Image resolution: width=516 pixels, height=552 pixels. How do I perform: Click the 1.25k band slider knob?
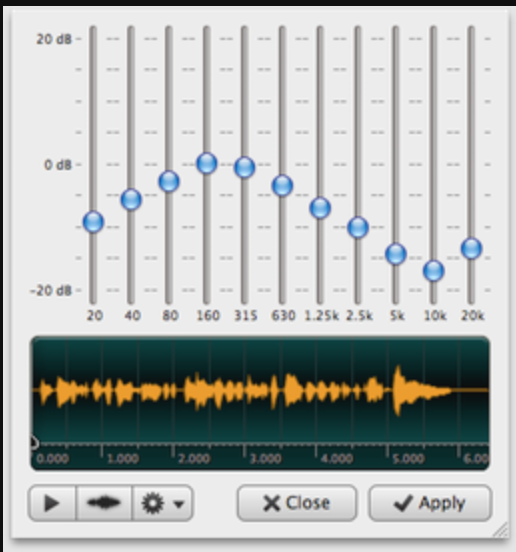coord(320,208)
